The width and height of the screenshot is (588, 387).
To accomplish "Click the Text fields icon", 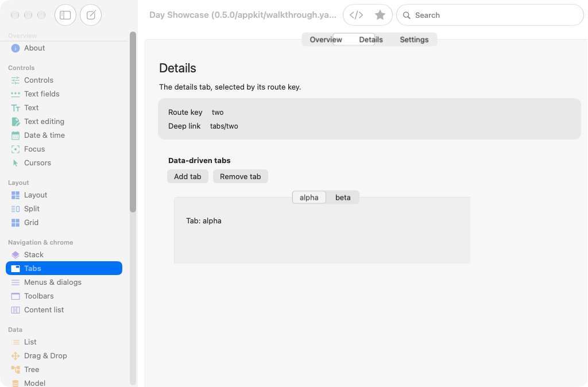I will [16, 94].
